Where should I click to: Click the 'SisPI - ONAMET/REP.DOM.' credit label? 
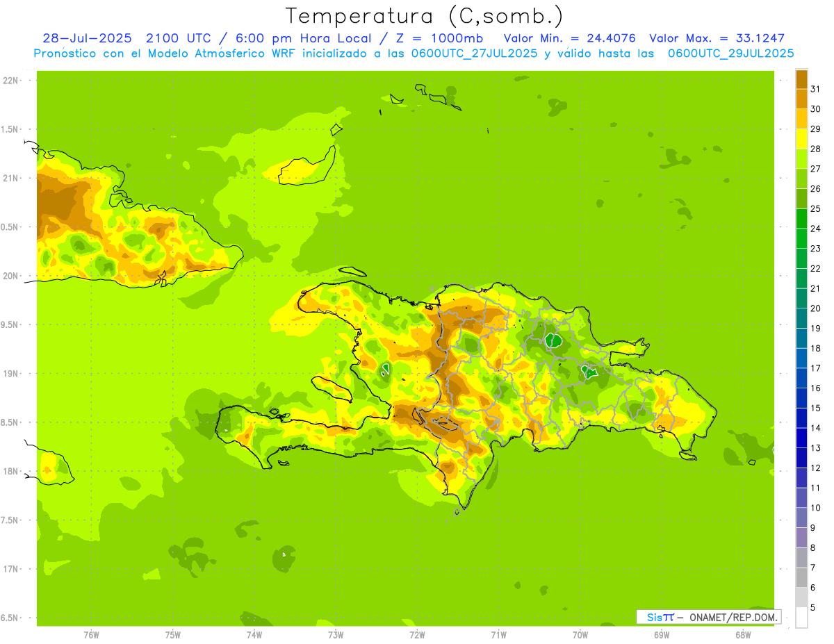coord(709,617)
